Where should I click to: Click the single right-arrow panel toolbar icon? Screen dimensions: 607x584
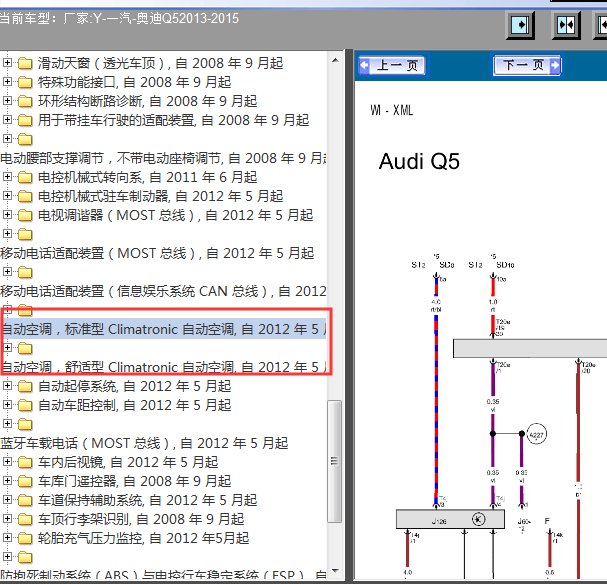coord(520,25)
